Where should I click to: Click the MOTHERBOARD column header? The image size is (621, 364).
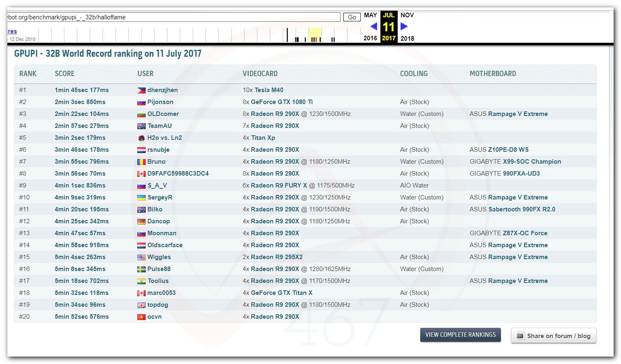click(x=493, y=74)
